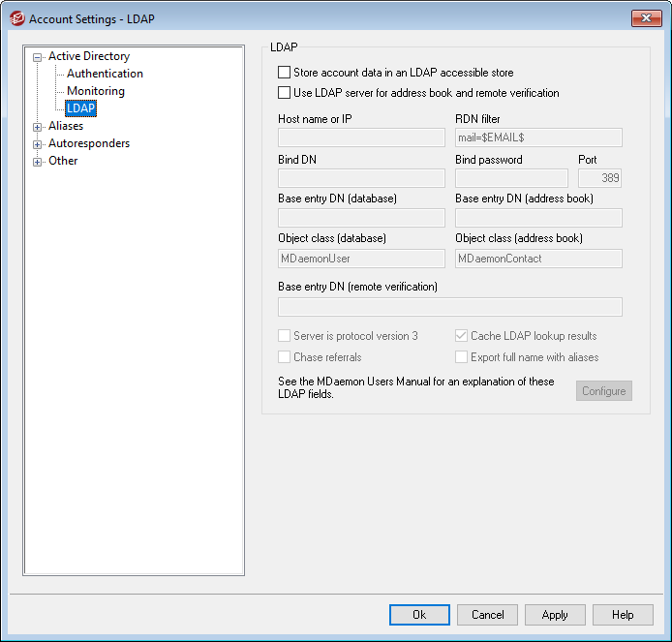Click the Apply button
This screenshot has width=672, height=642.
[555, 615]
